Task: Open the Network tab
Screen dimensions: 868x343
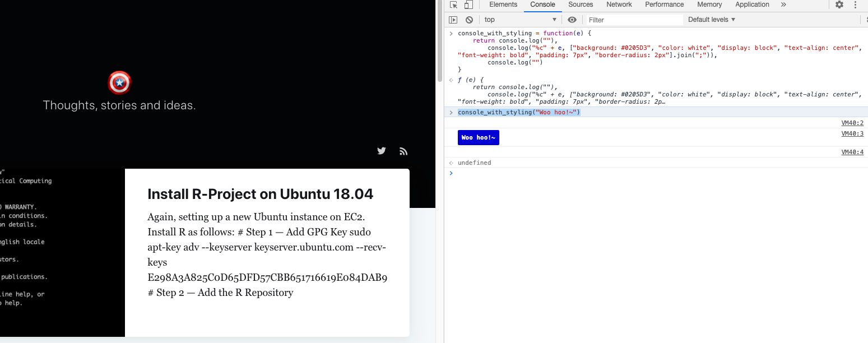Action: tap(619, 4)
